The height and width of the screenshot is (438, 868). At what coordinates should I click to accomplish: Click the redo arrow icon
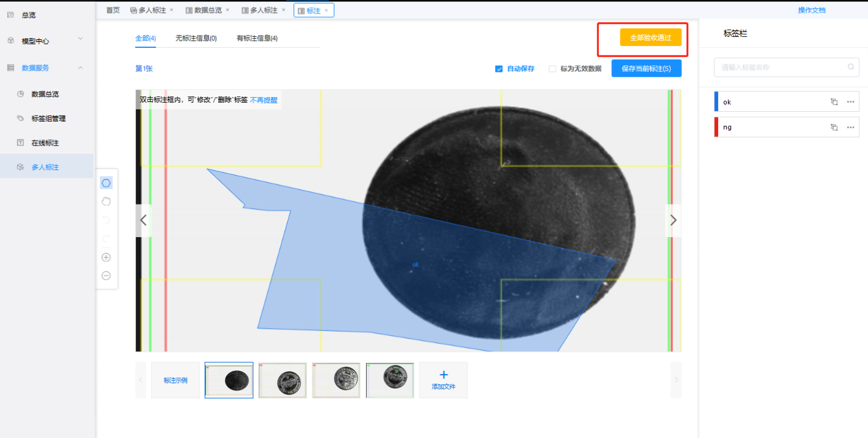pos(106,238)
